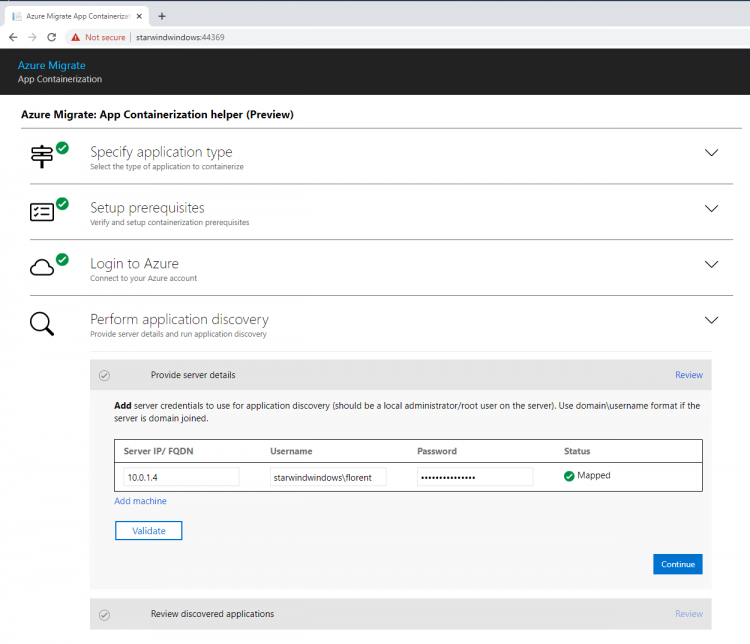Viewport: 750px width, 644px height.
Task: Click the Username column header
Action: 291,451
